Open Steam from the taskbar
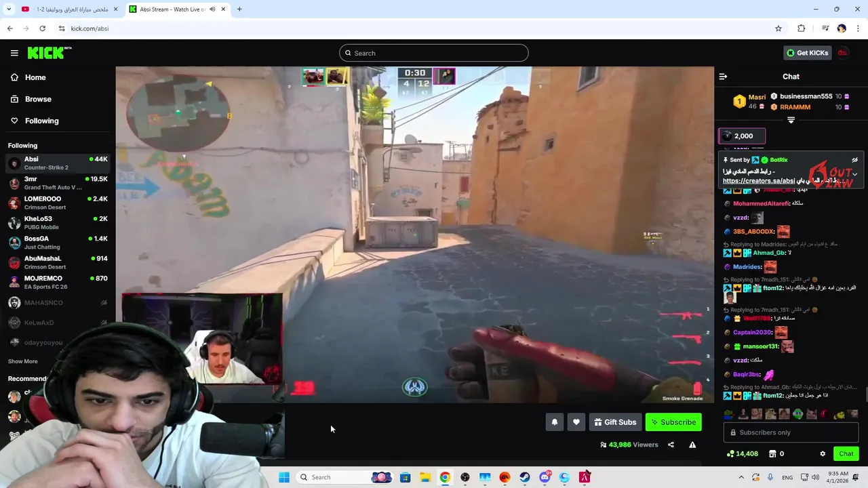The width and height of the screenshot is (868, 488). (x=525, y=477)
